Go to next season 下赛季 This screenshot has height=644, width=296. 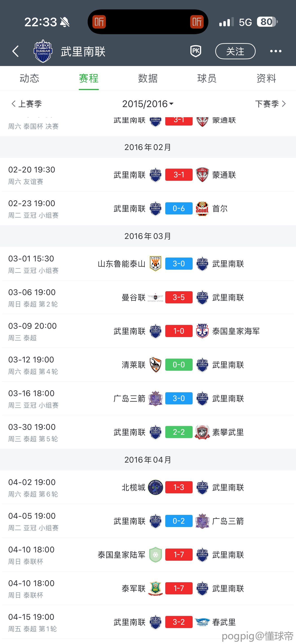270,104
